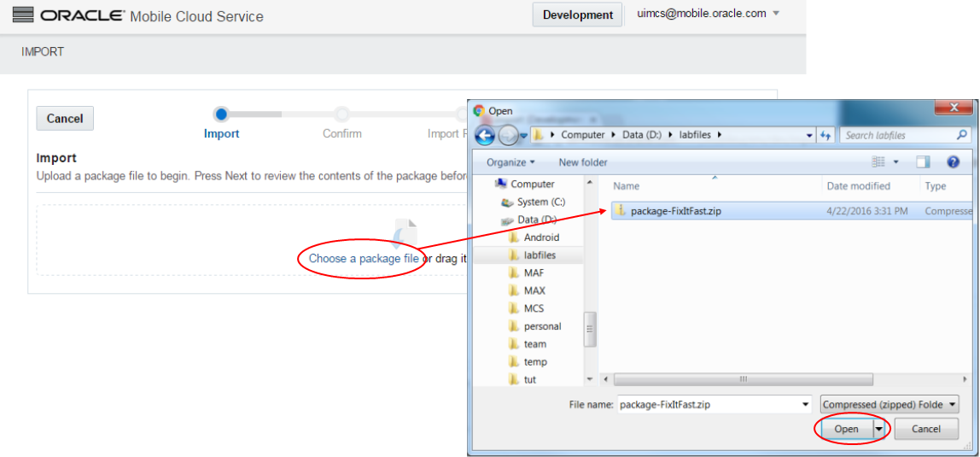The height and width of the screenshot is (457, 980).
Task: Open the Oracle hamburger menu icon
Action: click(22, 15)
